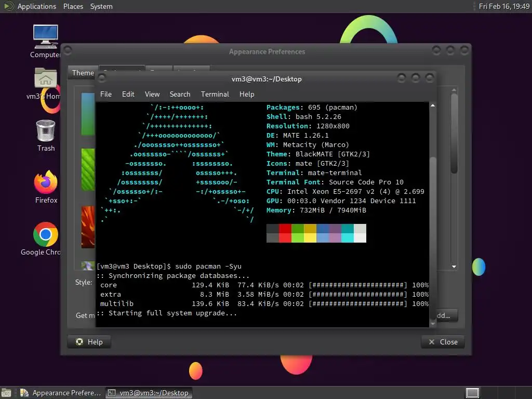Click the 'Icons: mate [GTK2/3]' line
Image resolution: width=532 pixels, height=399 pixels.
click(x=308, y=164)
